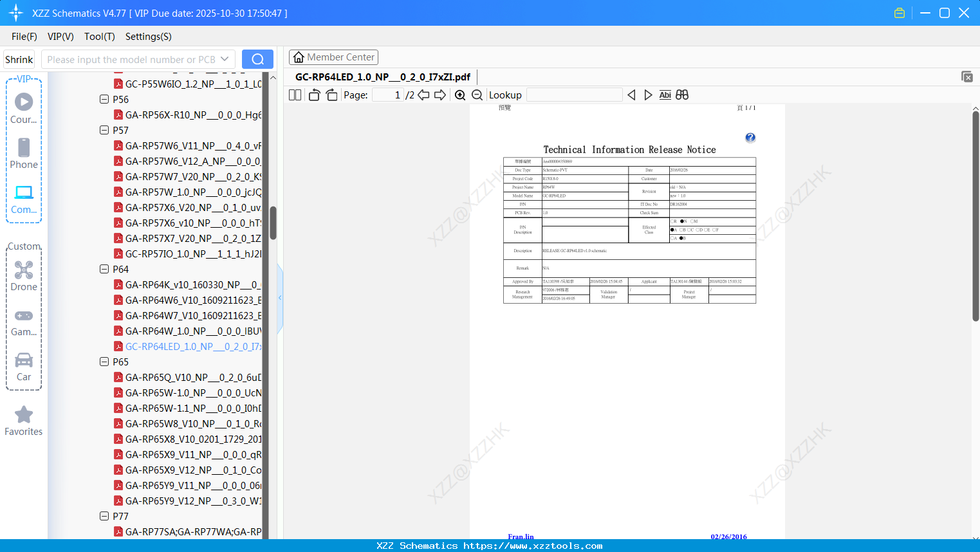Image resolution: width=980 pixels, height=552 pixels.
Task: Click the file tree vertical scrollbar thumb
Action: (273, 223)
